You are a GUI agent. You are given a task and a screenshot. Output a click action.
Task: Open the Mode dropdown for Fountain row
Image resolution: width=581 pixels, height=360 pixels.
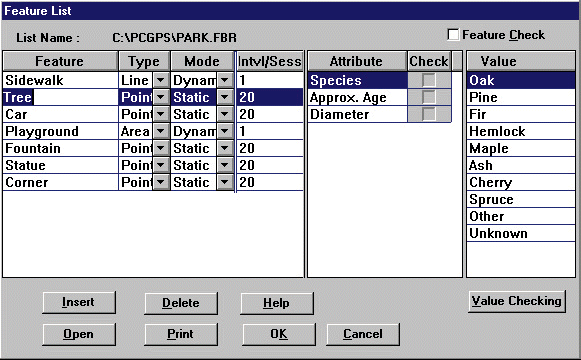click(x=225, y=148)
